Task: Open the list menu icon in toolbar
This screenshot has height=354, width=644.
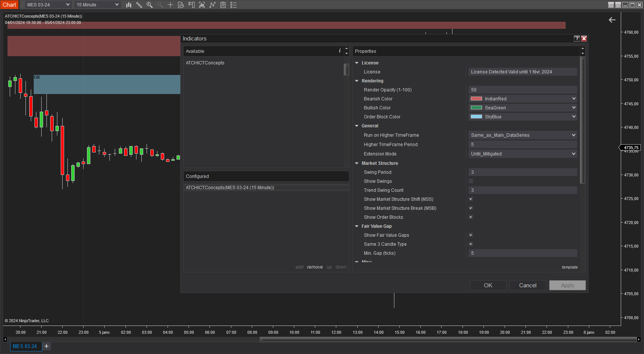Action: click(x=234, y=5)
